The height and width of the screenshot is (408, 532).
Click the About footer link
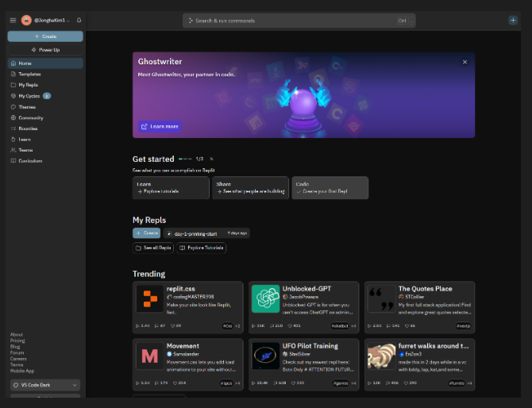(17, 334)
